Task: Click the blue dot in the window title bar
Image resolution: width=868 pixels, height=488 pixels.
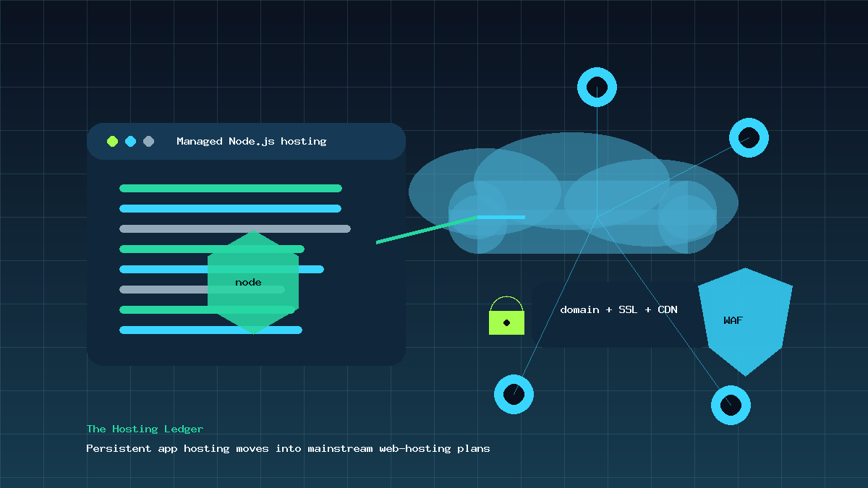Action: 131,141
